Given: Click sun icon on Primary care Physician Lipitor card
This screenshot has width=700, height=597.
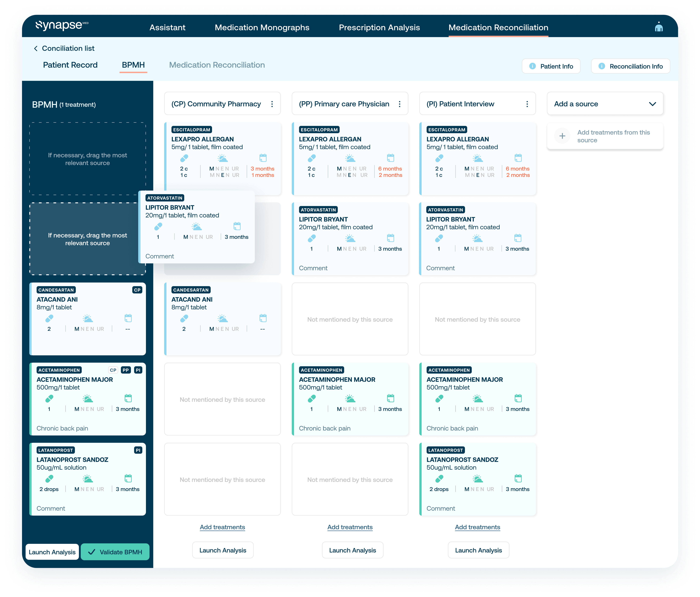Looking at the screenshot, I should pyautogui.click(x=350, y=238).
